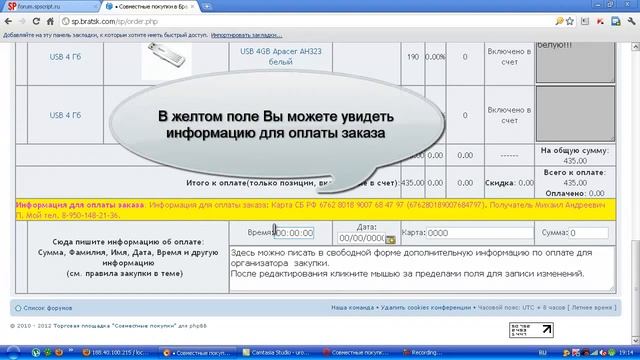
Task: Reload the page with refresh icon
Action: (x=36, y=21)
